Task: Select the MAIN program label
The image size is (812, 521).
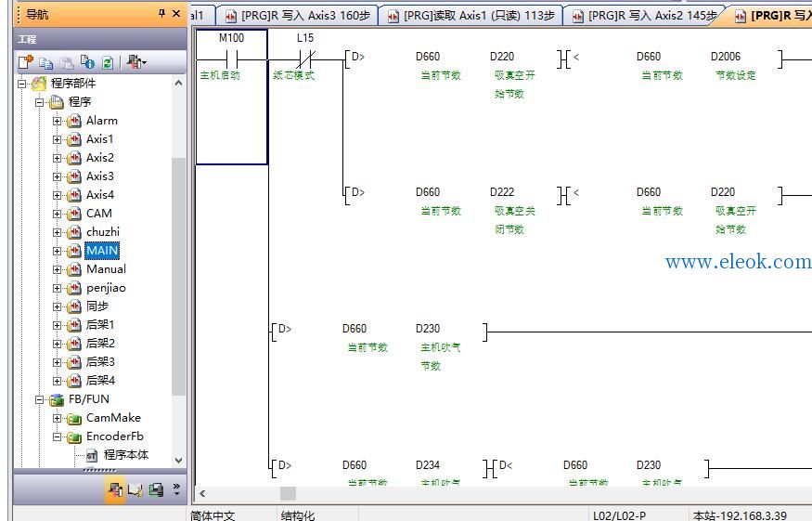Action: click(x=102, y=251)
